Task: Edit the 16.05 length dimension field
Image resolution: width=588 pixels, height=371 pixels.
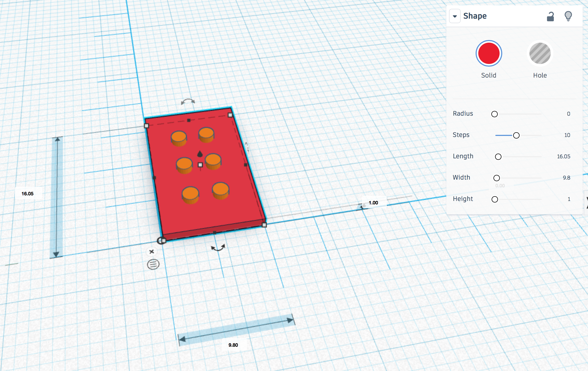Action: (27, 194)
